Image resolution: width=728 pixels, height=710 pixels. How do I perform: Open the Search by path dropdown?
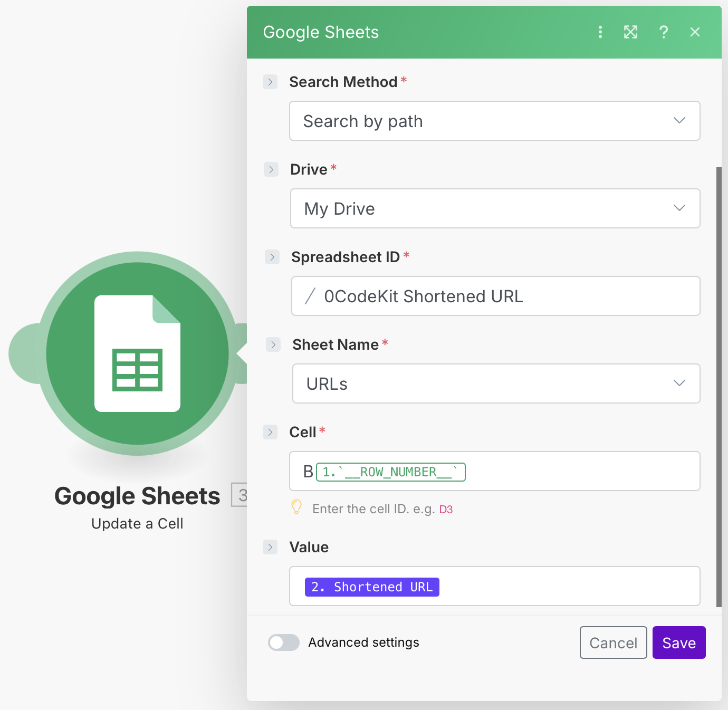[x=495, y=121]
